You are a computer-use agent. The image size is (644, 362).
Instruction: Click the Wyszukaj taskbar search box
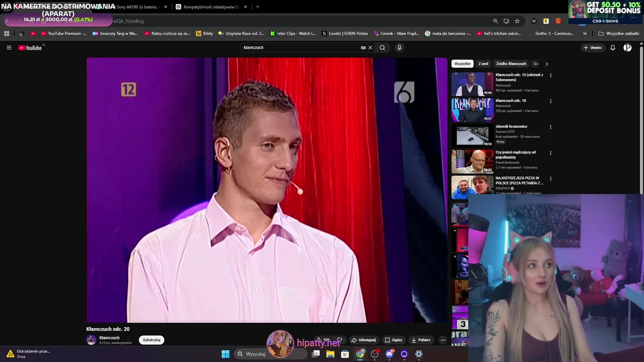point(271,354)
